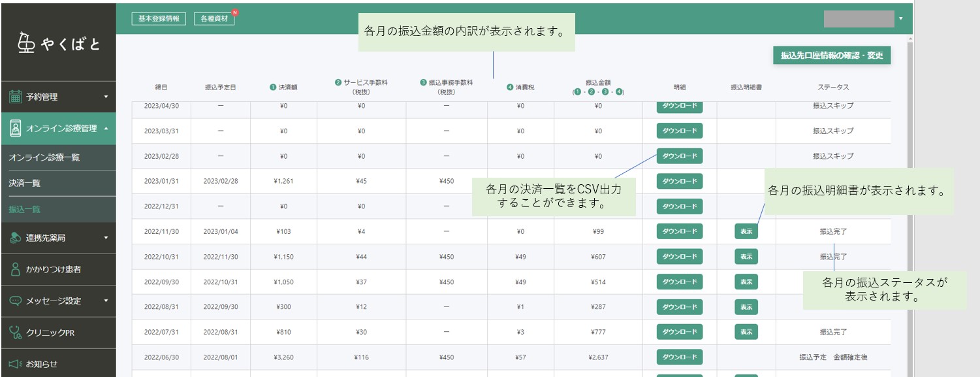Screen dimensions: 980x377
Task: Click the vertical scrollbar up arrow
Action: 909,39
